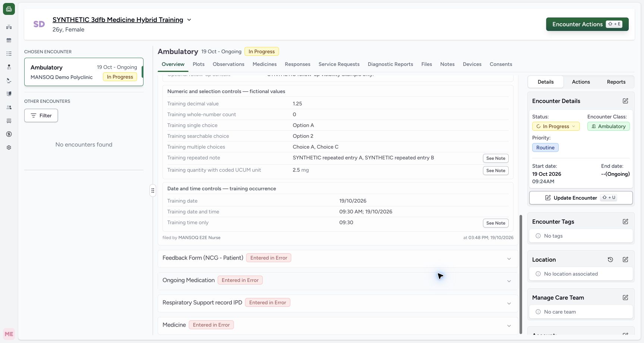Screen dimensions: 644x343
Task: Edit Encounter Details via pencil icon
Action: [625, 101]
